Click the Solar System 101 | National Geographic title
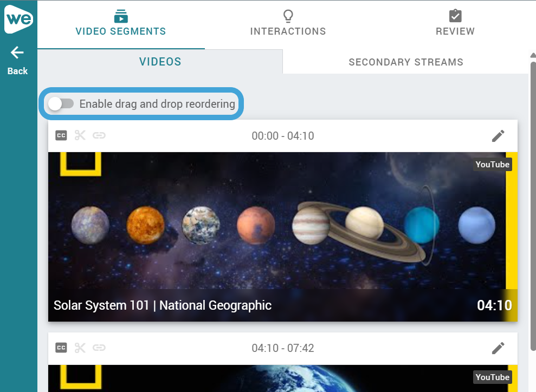 point(163,305)
